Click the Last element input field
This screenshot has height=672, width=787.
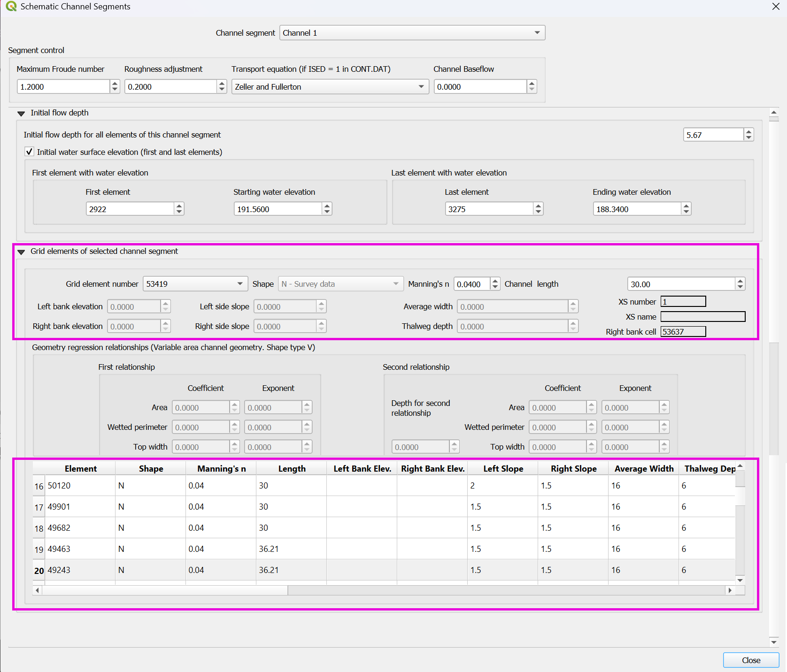488,209
